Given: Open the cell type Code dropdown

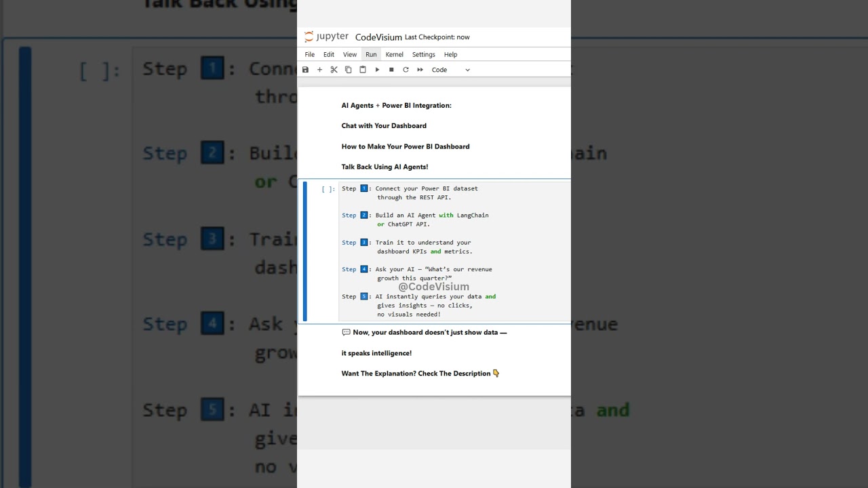Looking at the screenshot, I should [x=451, y=70].
